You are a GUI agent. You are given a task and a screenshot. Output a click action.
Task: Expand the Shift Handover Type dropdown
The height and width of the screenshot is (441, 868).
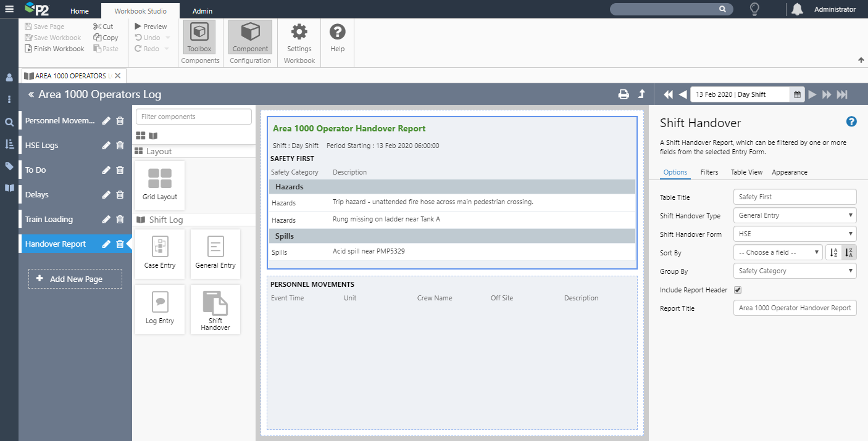pos(795,215)
